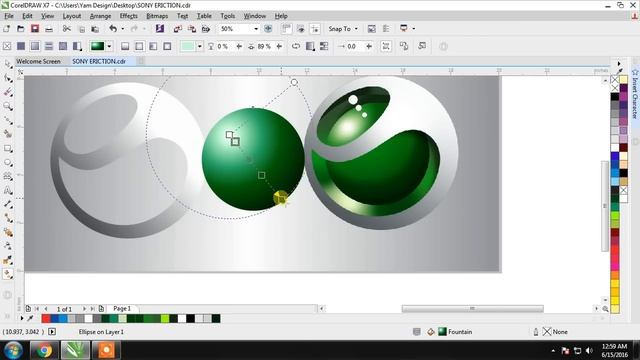Click the horizontal scrollbar thumb
Viewport: 640px width, 360px height.
pos(472,309)
